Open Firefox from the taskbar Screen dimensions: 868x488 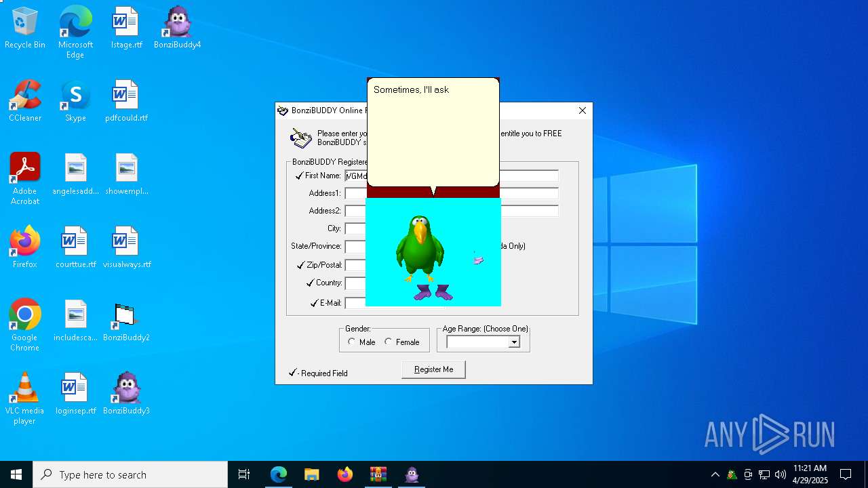tap(345, 474)
